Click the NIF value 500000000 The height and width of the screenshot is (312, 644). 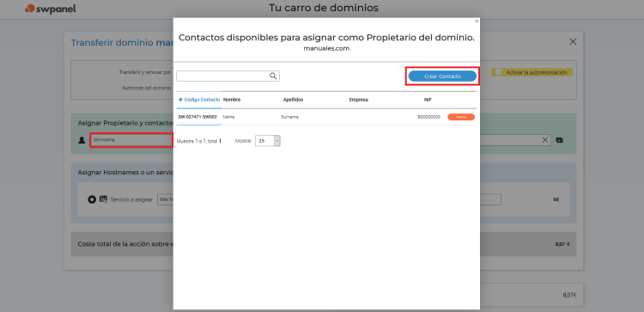(x=428, y=117)
